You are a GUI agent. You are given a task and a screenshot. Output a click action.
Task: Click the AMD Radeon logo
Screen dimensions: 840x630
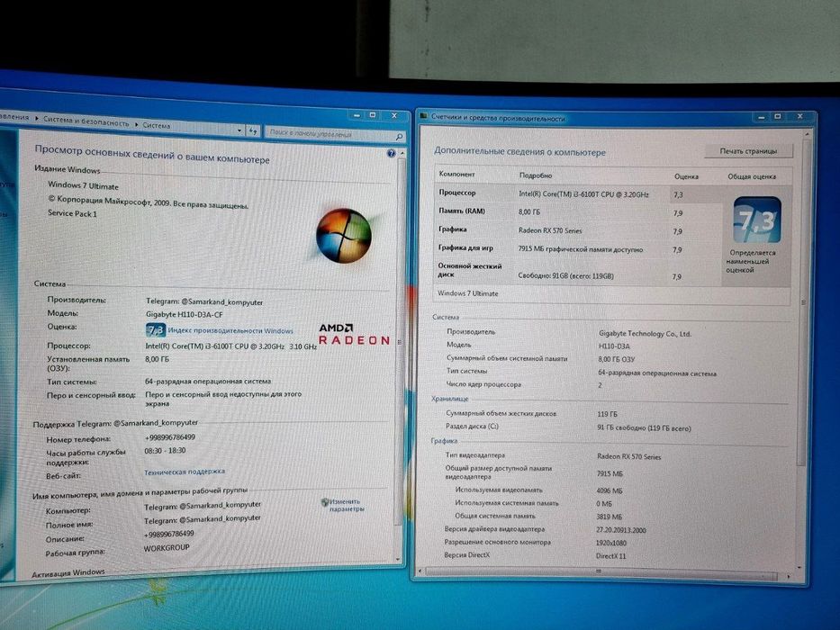point(354,334)
